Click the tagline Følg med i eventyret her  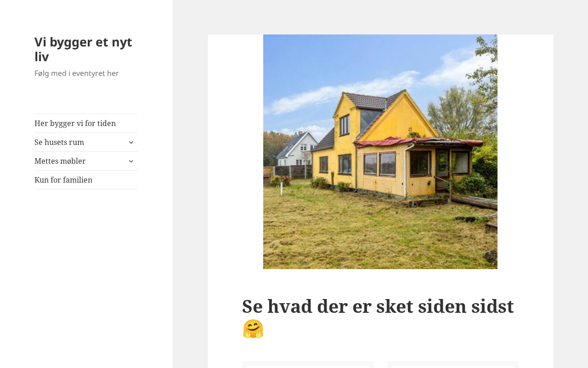tap(77, 73)
